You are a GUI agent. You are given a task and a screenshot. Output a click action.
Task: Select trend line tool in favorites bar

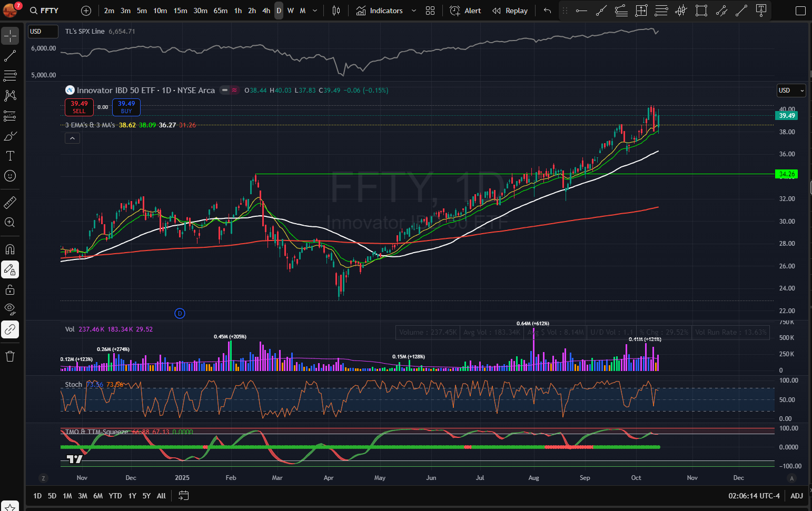click(x=601, y=11)
